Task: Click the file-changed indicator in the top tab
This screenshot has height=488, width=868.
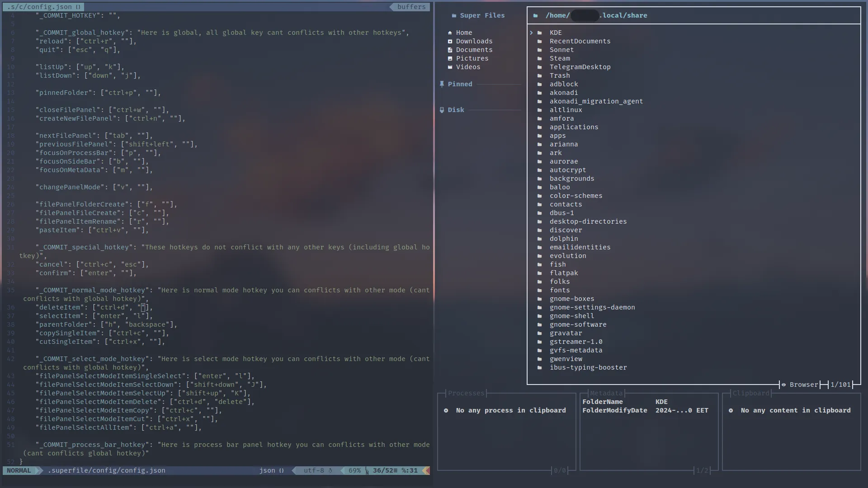Action: [78, 7]
